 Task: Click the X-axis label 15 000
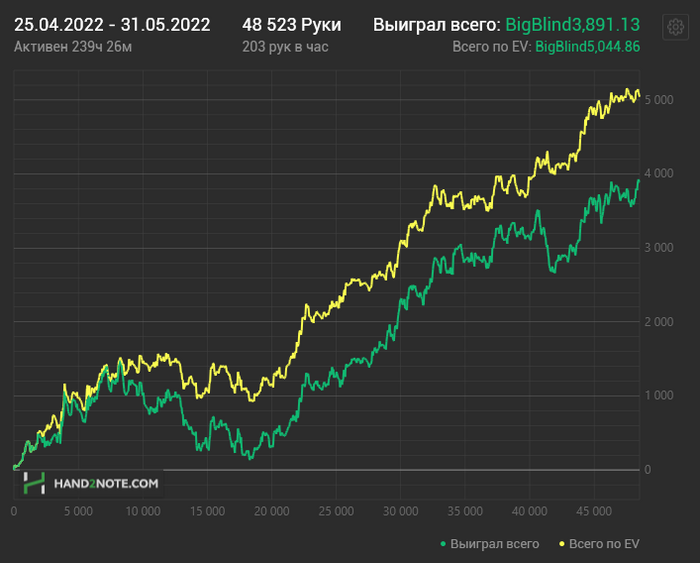pos(207,511)
